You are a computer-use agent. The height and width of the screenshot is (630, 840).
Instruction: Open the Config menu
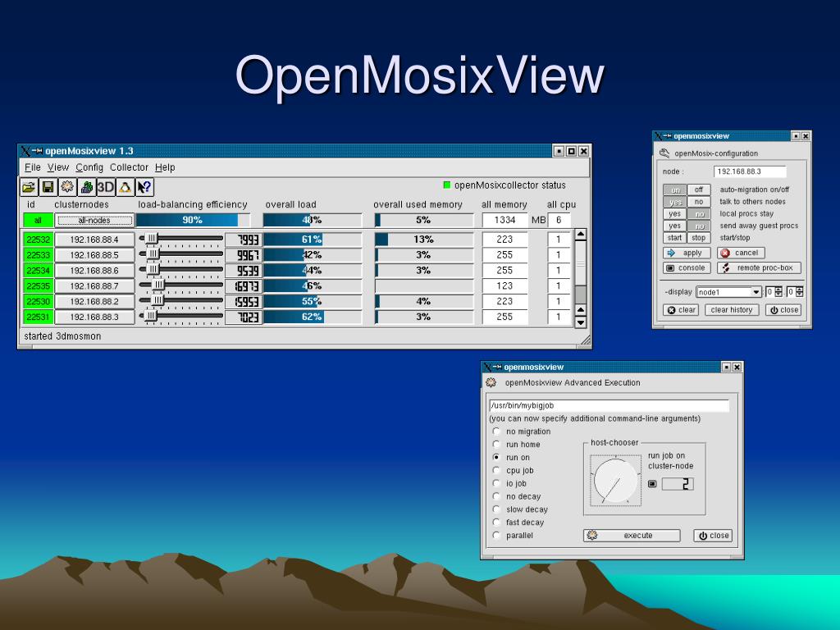[89, 167]
